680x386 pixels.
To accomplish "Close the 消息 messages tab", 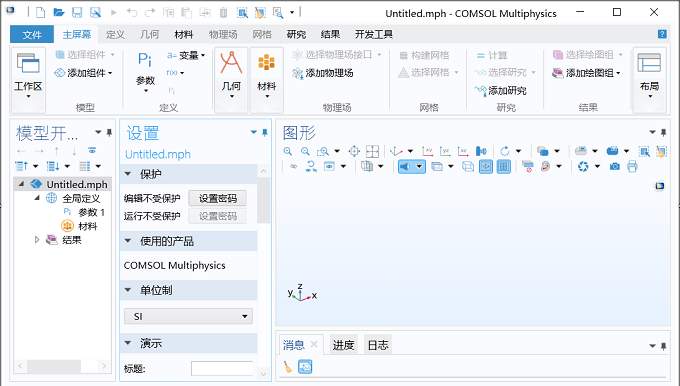I will coord(314,344).
